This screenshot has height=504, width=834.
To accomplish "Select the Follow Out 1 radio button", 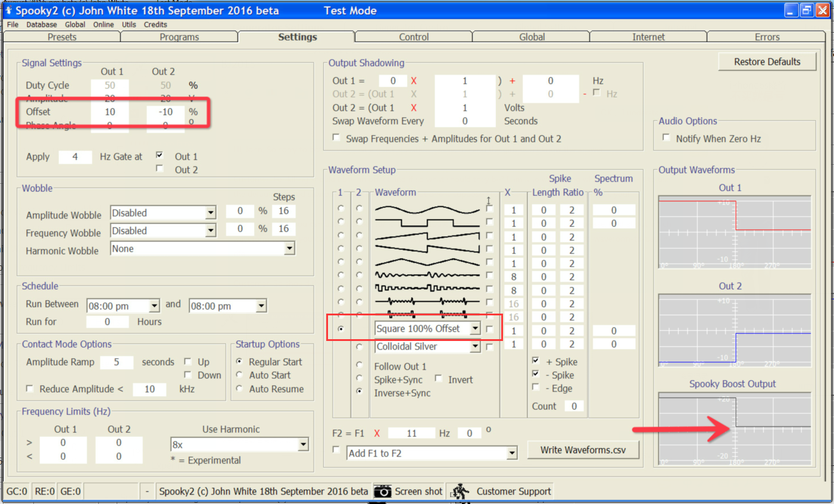I will pos(359,365).
